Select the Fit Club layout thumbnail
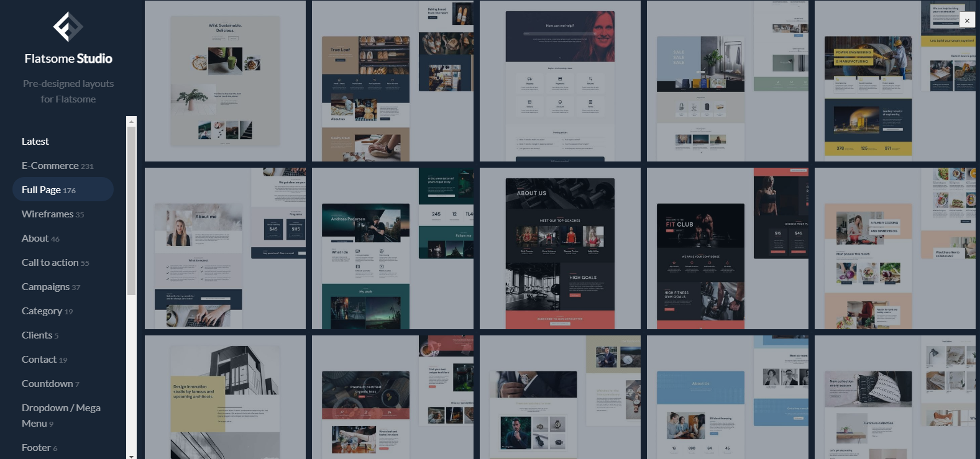 [x=728, y=248]
